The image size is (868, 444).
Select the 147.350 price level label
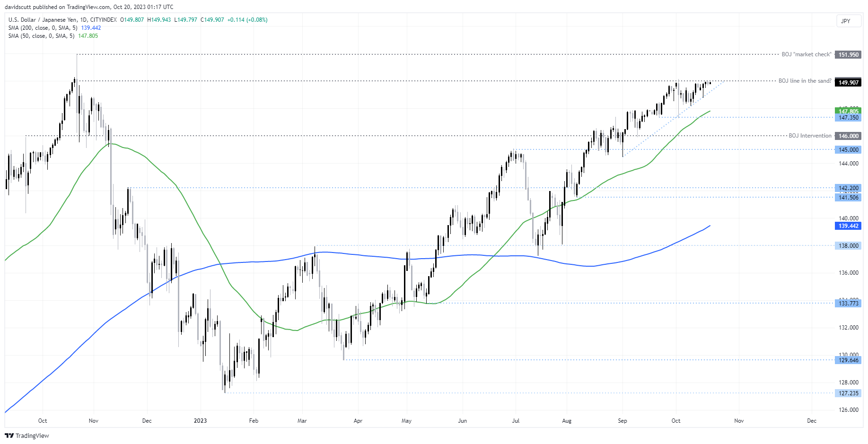coord(848,118)
